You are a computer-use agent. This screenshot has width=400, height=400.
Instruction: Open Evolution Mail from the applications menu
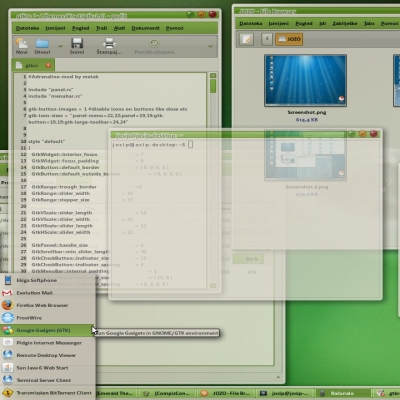pyautogui.click(x=48, y=293)
